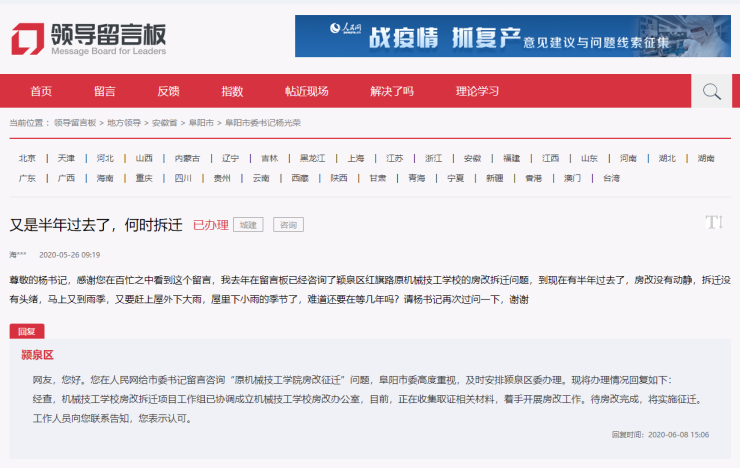Select the 贵州 province link
The height and width of the screenshot is (468, 740).
pos(222,178)
